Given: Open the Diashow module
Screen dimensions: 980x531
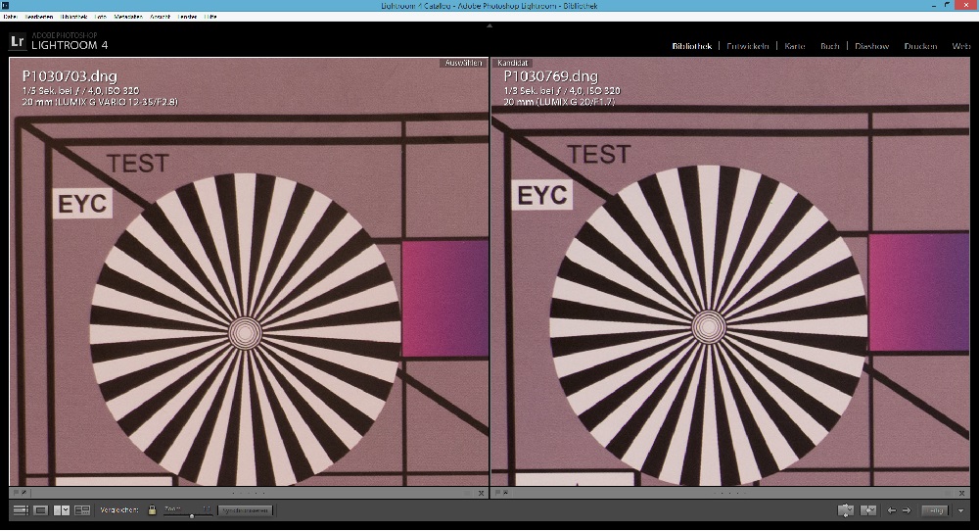Looking at the screenshot, I should (871, 46).
